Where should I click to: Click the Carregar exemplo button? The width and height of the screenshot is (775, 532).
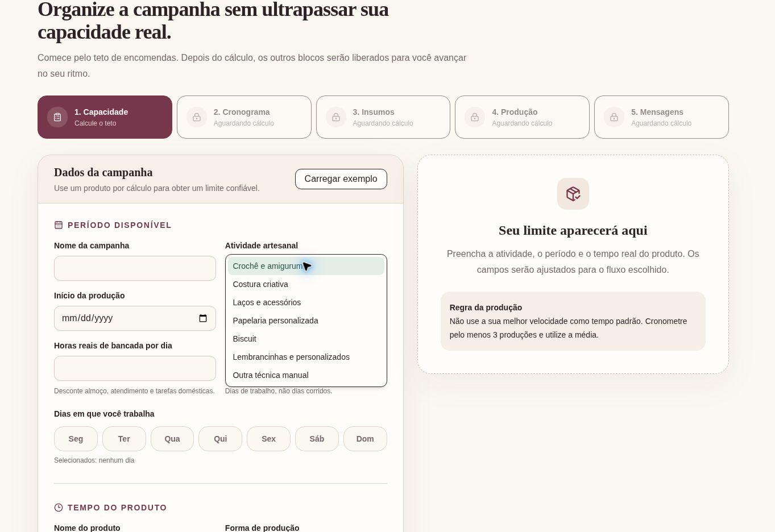tap(341, 179)
